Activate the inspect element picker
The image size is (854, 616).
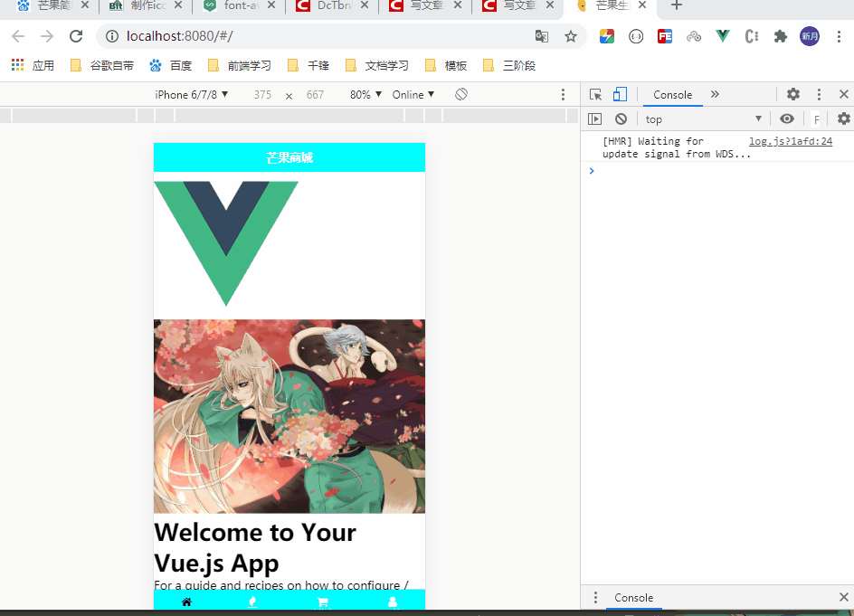point(596,95)
